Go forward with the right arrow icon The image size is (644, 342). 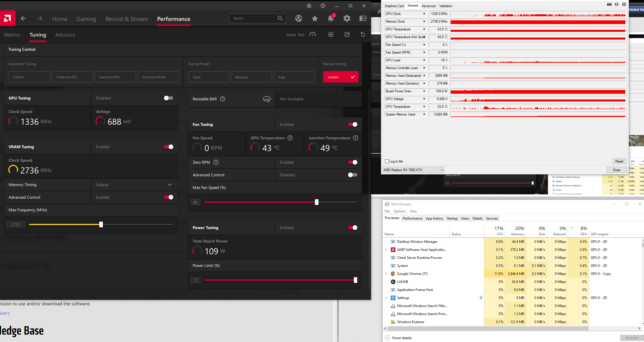pos(40,19)
